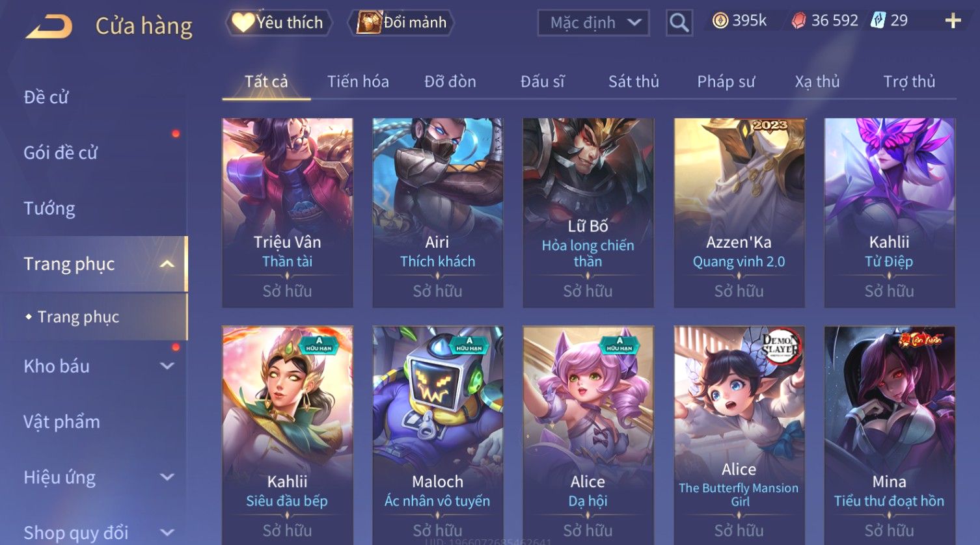Select the Airi Thích khách skin card
The width and height of the screenshot is (980, 545).
click(x=438, y=213)
